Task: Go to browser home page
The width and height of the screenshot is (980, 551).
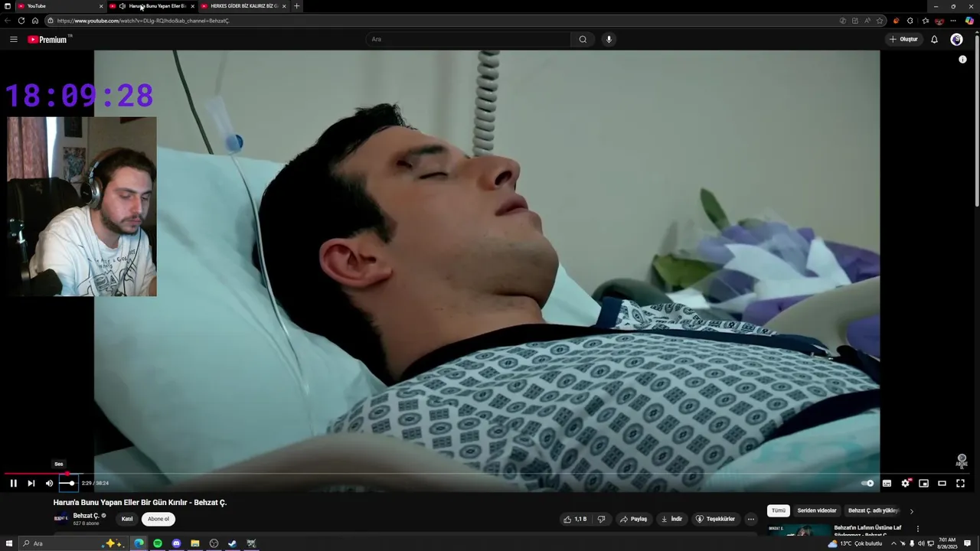Action: pos(34,21)
